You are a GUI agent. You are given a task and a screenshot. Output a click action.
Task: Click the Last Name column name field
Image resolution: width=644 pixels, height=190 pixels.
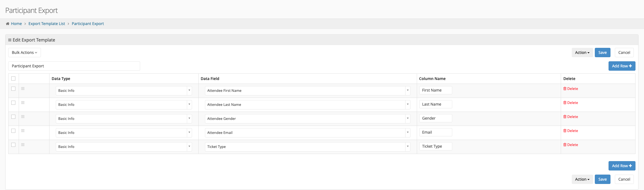[x=435, y=104]
